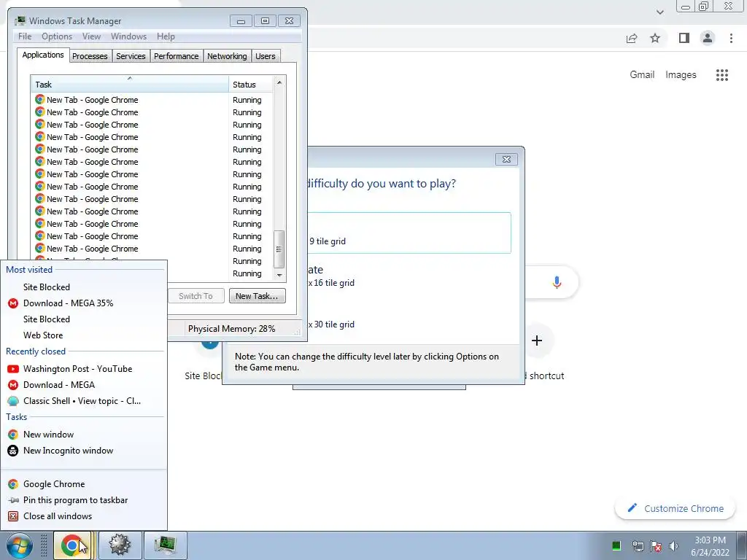Click the task list scrollbar up arrow

tap(279, 83)
